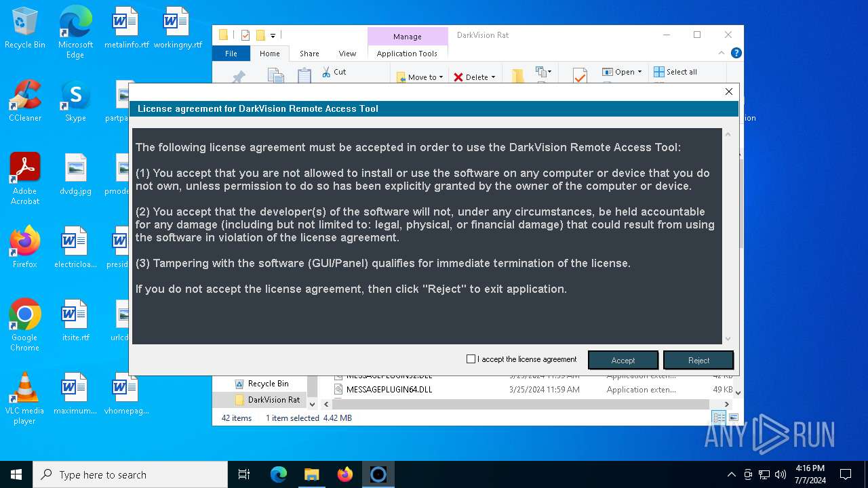Click the Accept button in license dialog

tap(623, 360)
